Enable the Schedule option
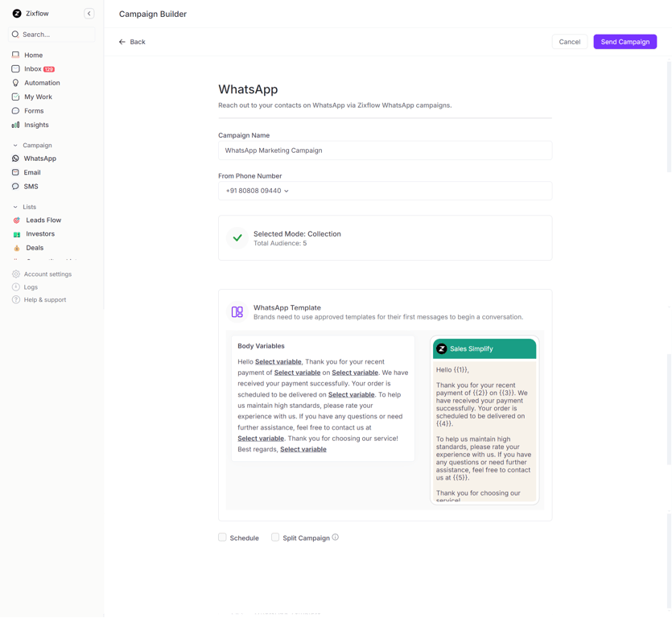 pyautogui.click(x=222, y=537)
